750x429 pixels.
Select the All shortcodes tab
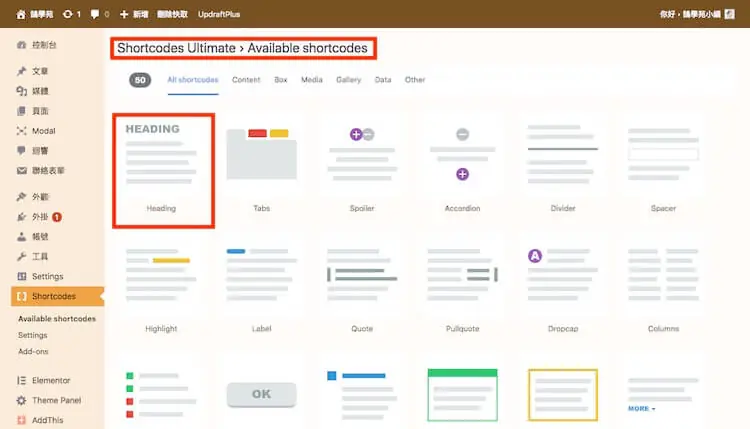point(193,80)
